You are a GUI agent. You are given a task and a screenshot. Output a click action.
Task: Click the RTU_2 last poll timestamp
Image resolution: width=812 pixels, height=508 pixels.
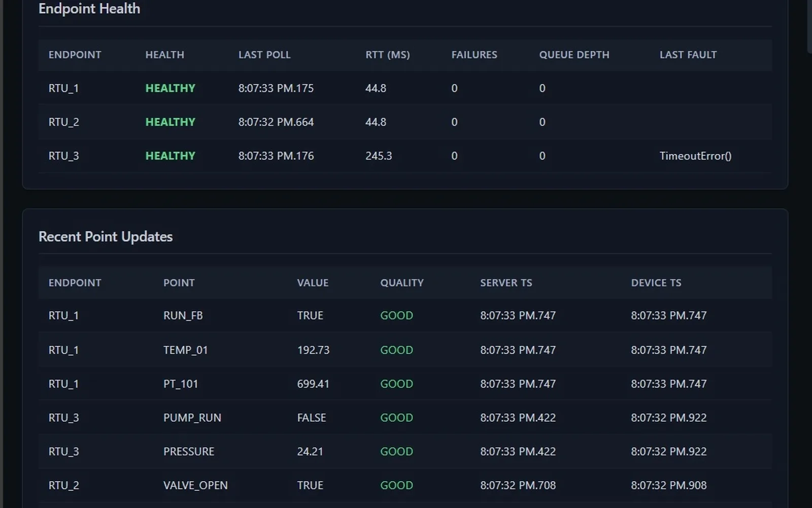[276, 122]
